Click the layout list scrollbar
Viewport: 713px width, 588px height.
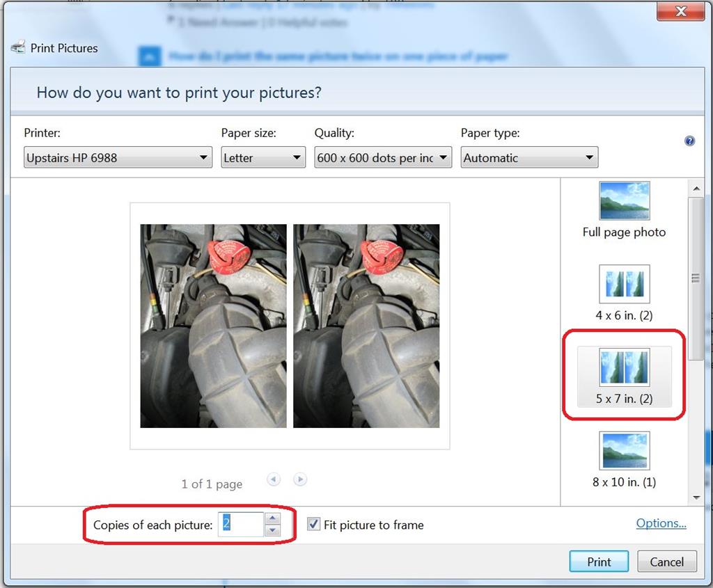(696, 278)
